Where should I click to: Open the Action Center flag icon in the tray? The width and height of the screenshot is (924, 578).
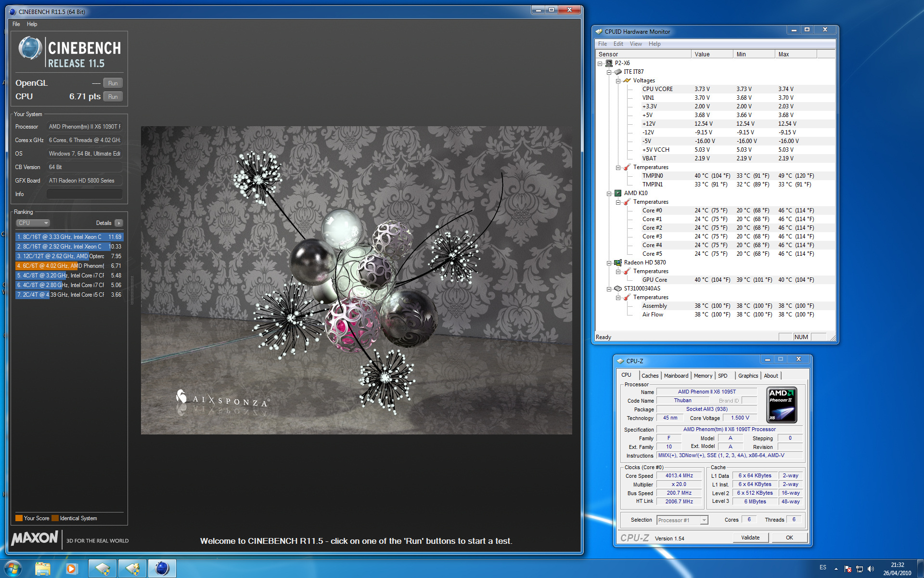pos(848,569)
